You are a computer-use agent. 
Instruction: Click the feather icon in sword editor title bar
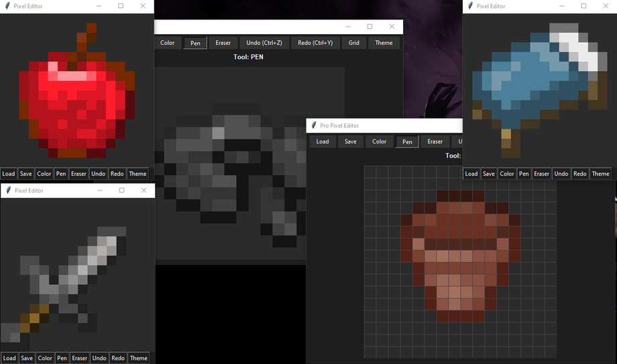(x=8, y=190)
